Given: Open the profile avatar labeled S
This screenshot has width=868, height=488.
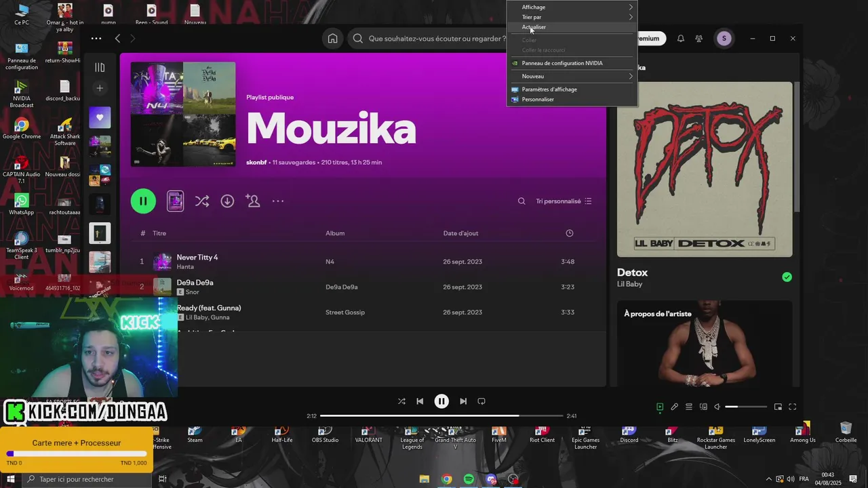Looking at the screenshot, I should pyautogui.click(x=724, y=39).
